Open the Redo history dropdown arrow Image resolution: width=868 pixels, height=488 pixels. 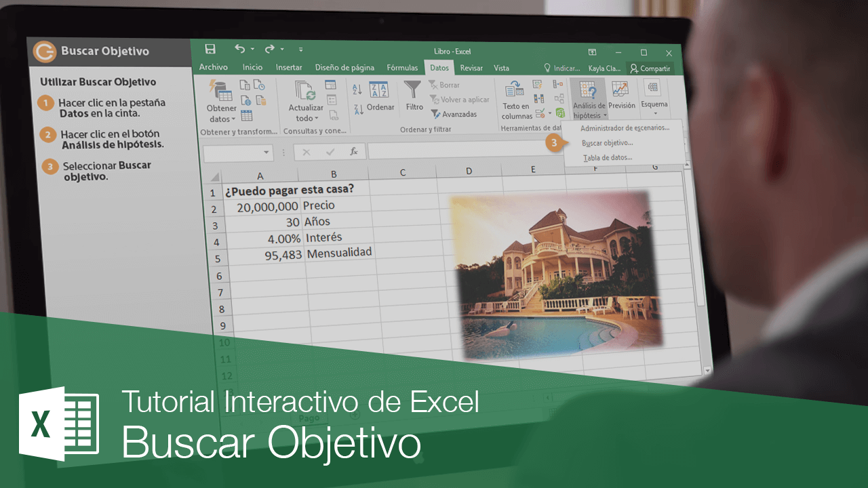click(x=282, y=49)
